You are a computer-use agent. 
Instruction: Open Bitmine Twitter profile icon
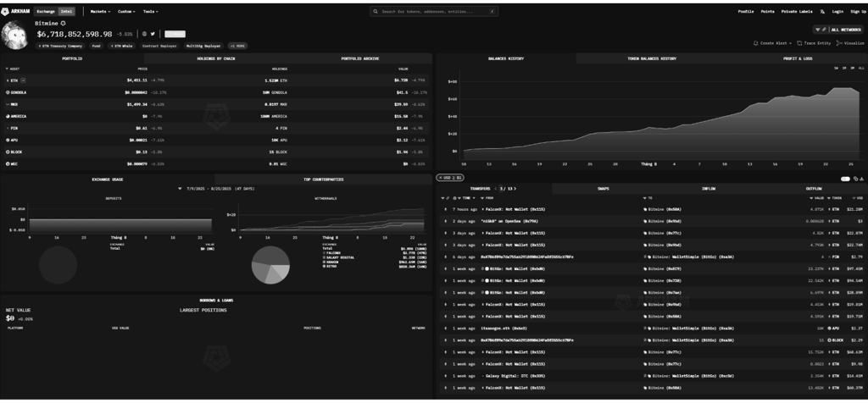point(153,34)
